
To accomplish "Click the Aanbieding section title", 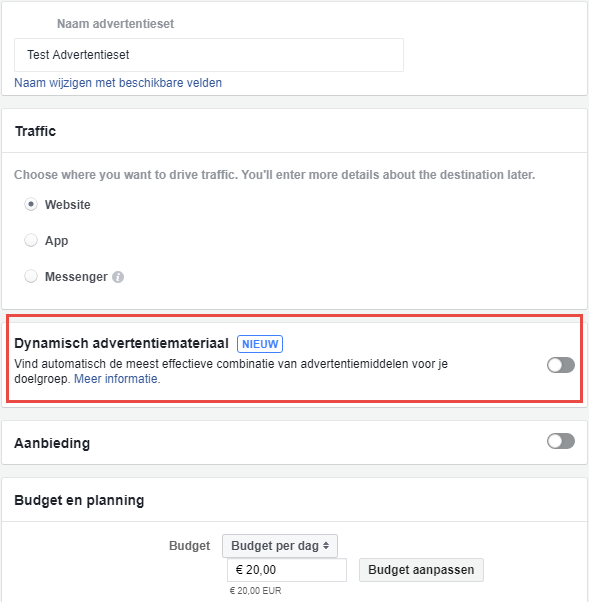I will pyautogui.click(x=52, y=443).
